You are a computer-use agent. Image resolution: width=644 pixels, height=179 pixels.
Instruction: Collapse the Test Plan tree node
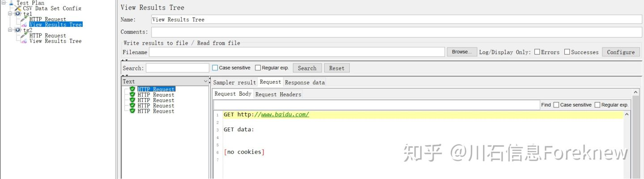tap(4, 2)
